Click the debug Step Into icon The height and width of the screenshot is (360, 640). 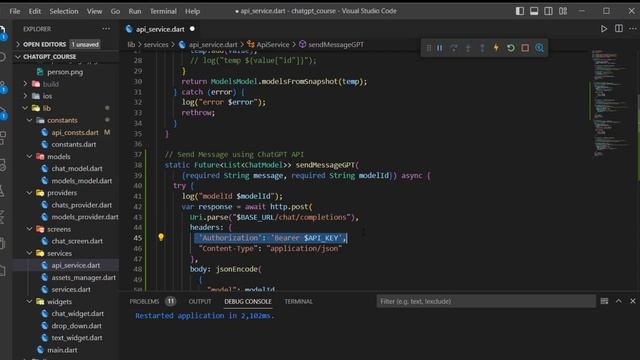(x=468, y=48)
